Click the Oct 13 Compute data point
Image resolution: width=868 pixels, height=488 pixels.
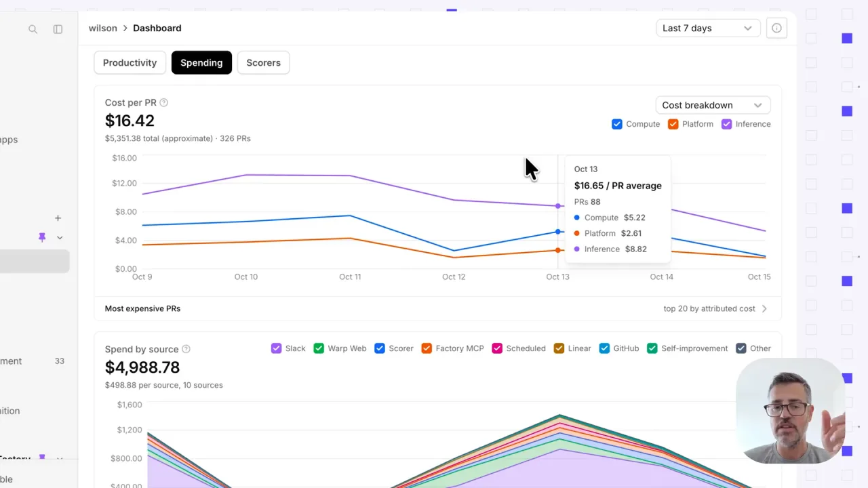558,232
